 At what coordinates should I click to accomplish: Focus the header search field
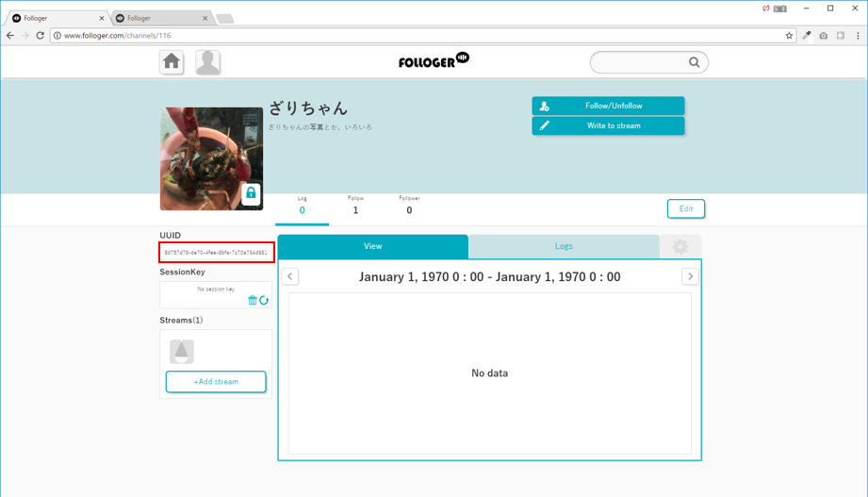tap(648, 62)
